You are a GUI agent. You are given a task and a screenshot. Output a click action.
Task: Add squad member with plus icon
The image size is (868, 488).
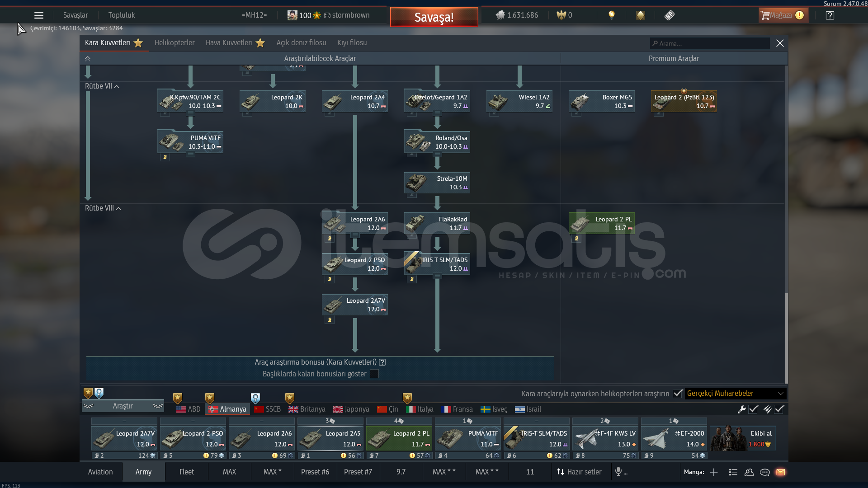(x=714, y=472)
